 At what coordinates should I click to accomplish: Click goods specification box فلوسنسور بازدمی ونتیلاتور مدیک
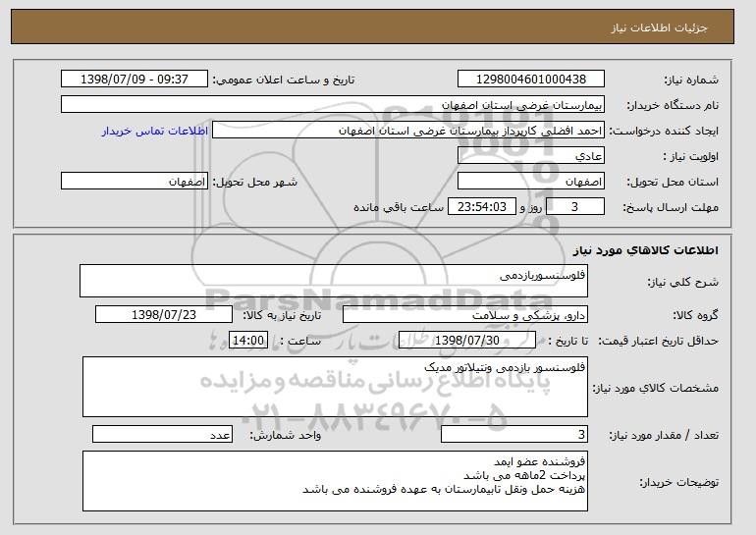coord(335,387)
